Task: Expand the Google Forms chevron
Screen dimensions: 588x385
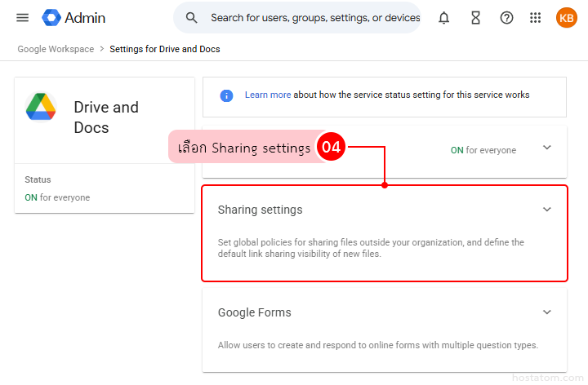Action: click(547, 312)
